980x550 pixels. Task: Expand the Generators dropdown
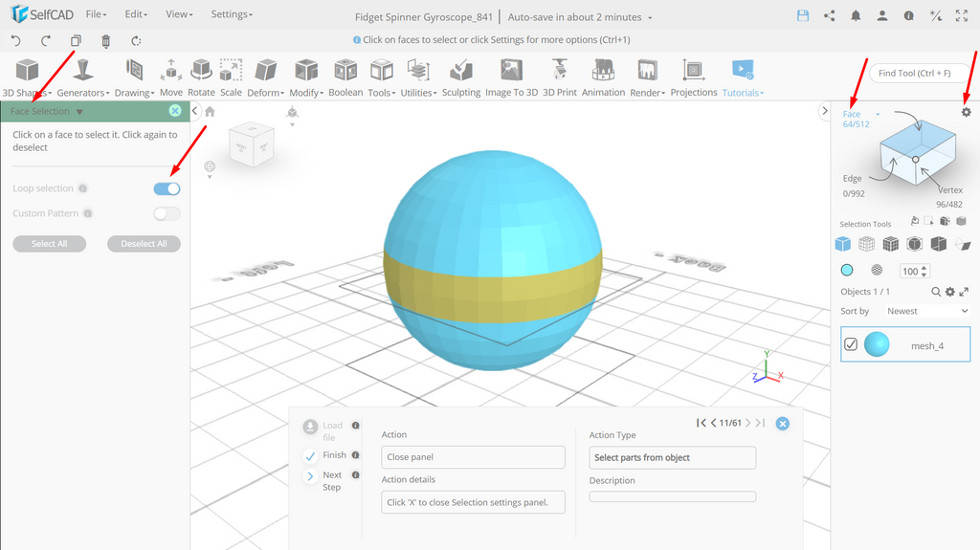pos(82,93)
